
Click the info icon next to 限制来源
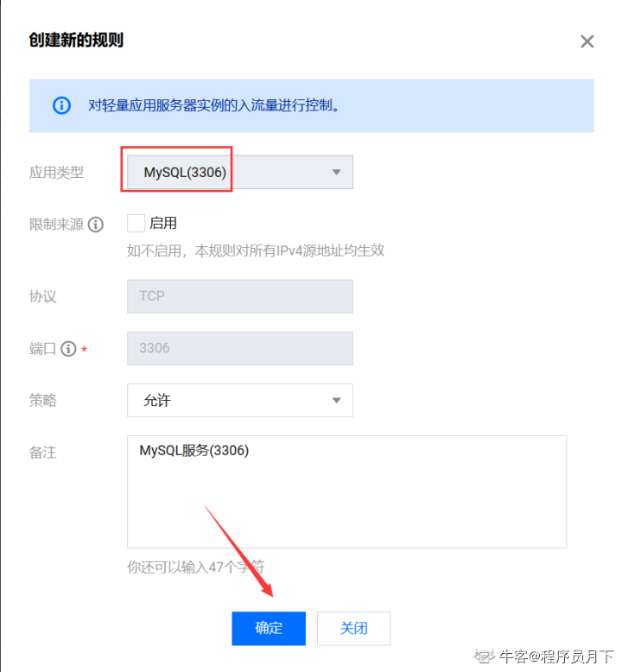(96, 224)
